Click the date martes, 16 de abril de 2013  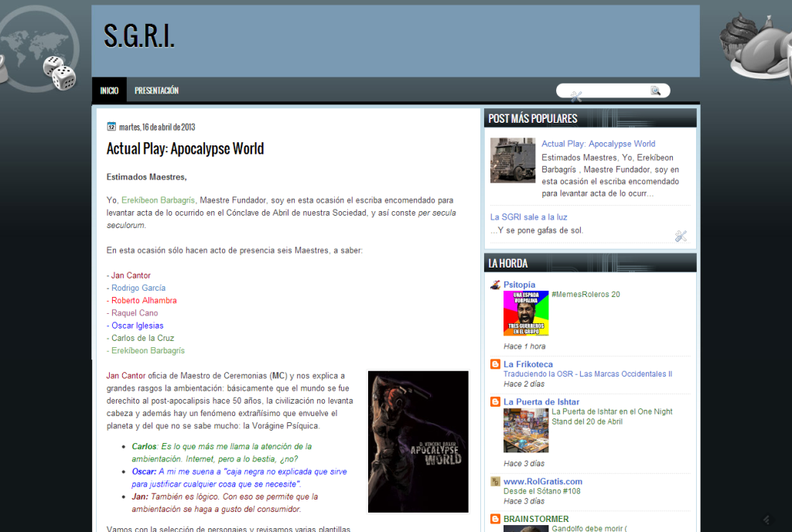pos(157,127)
